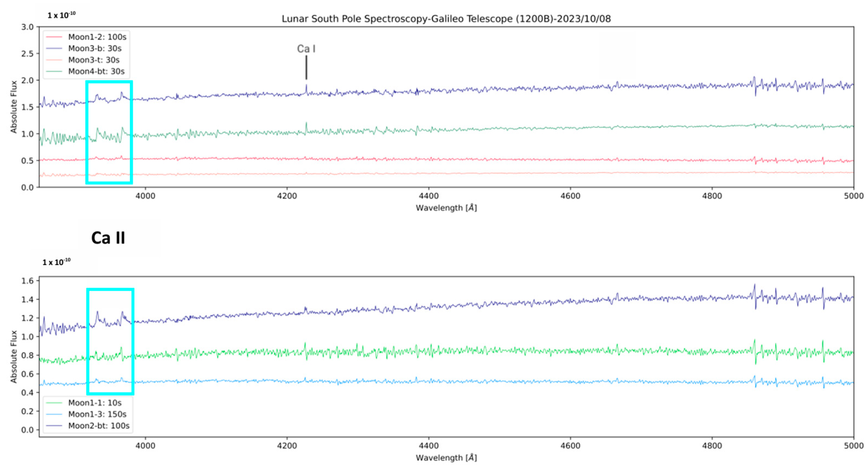The width and height of the screenshot is (868, 467).
Task: Click the red line swatch for Moon1-2
Action: click(54, 37)
